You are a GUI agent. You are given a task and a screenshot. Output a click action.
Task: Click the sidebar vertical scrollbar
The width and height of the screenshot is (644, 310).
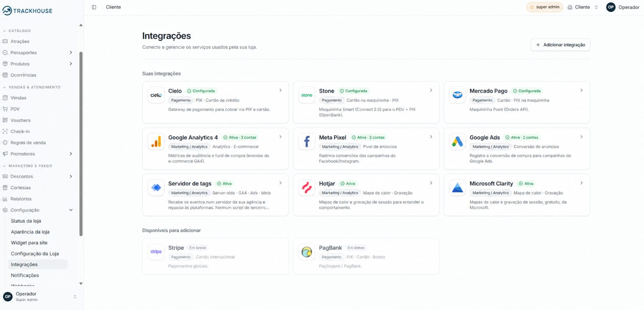[81, 144]
